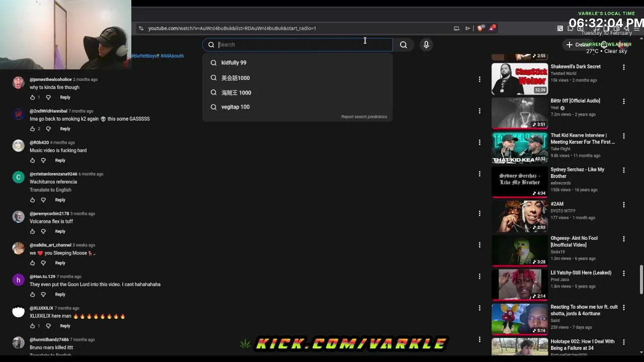
Task: Open more options for 'Reacting To show me luv'
Action: click(624, 307)
